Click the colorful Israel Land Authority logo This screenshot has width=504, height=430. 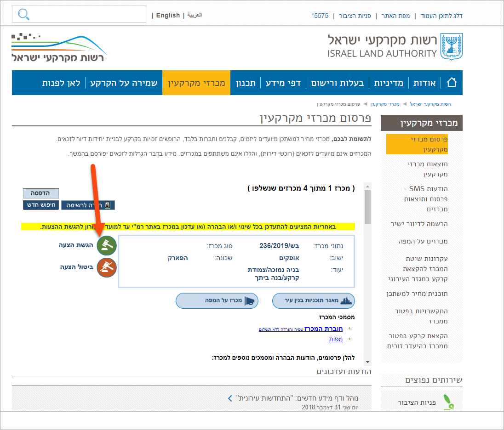pos(59,48)
